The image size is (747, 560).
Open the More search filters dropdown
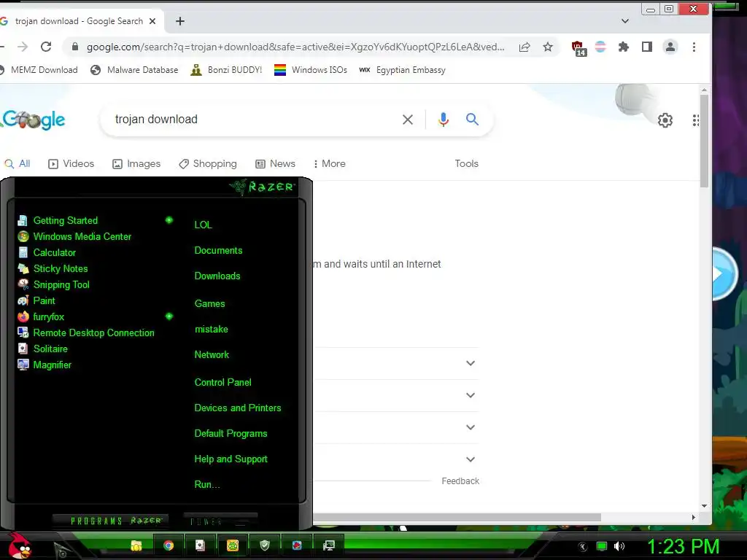329,164
